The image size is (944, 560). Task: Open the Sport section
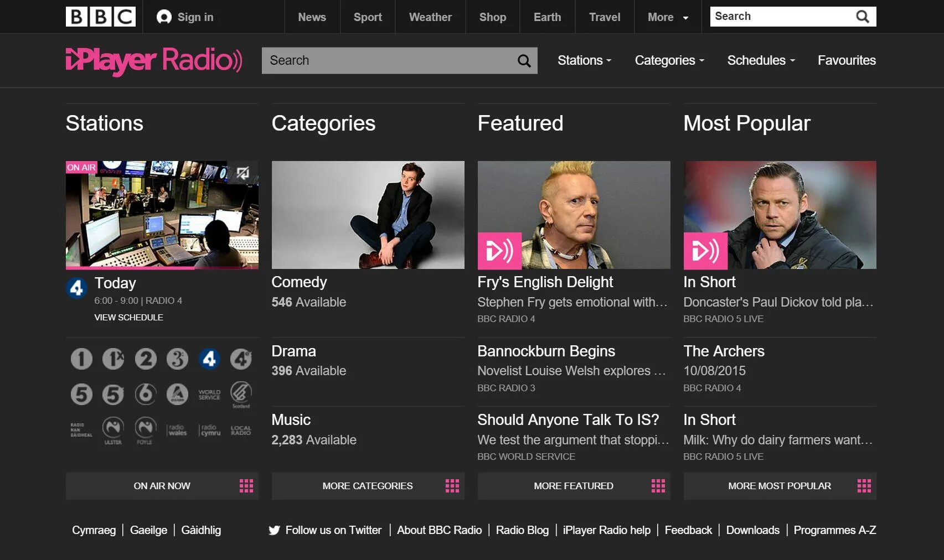coord(368,17)
